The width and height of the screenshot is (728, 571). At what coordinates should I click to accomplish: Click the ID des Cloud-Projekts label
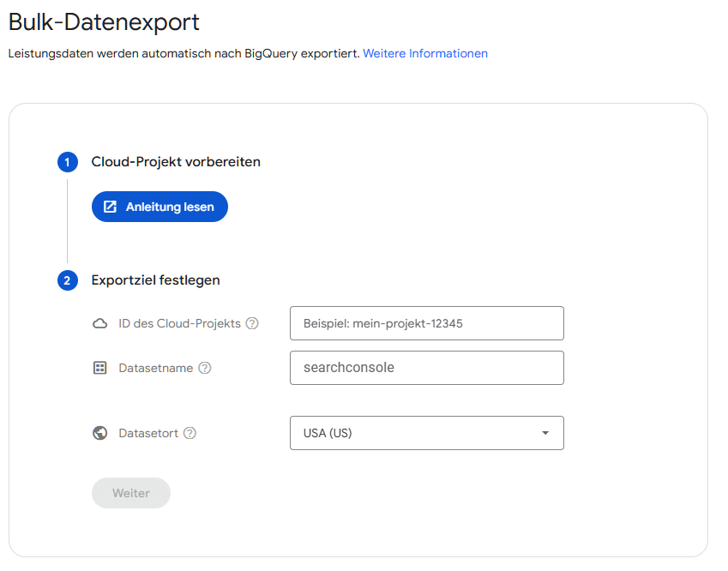click(x=180, y=323)
